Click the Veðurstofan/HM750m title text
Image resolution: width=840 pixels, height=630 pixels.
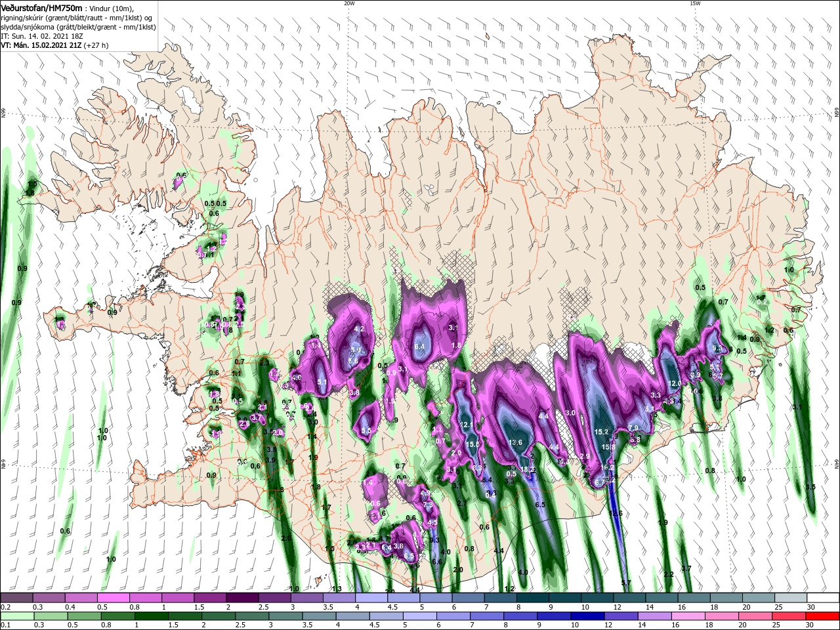pos(41,7)
